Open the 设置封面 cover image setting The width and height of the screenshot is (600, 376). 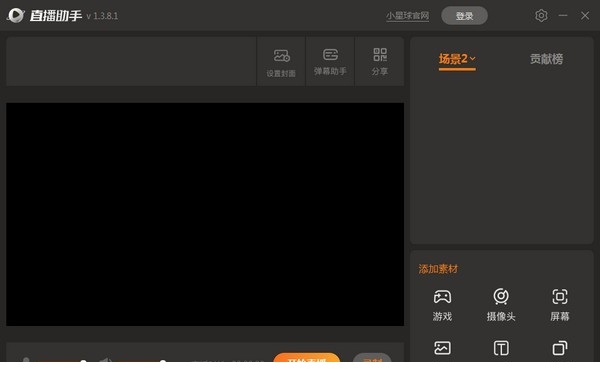[281, 62]
